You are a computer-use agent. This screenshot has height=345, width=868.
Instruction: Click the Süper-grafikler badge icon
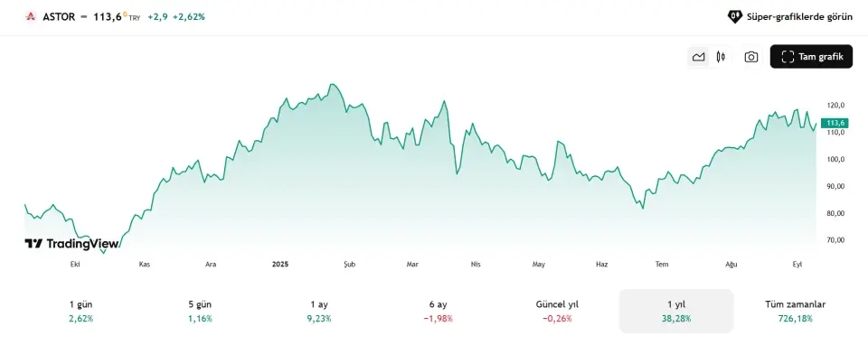coord(734,16)
